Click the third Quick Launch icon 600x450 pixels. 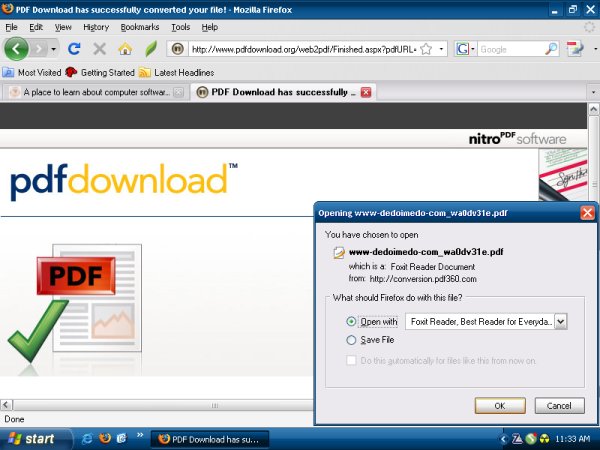[122, 439]
